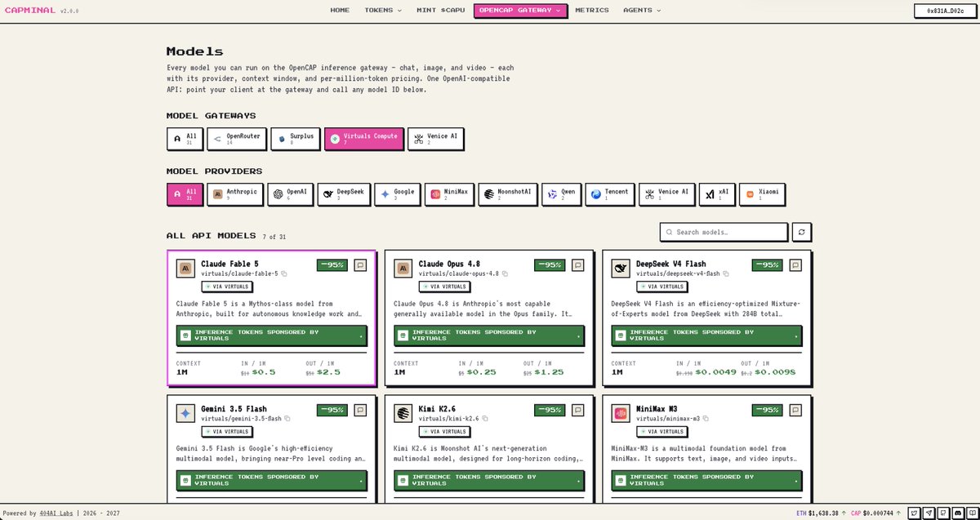Open the Telegram paper-plane footer icon

(x=929, y=513)
